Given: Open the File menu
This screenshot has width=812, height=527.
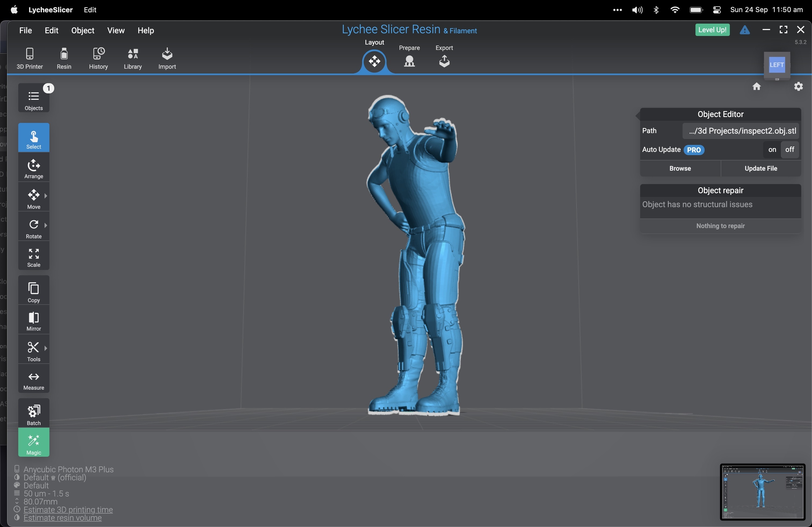Looking at the screenshot, I should tap(26, 30).
